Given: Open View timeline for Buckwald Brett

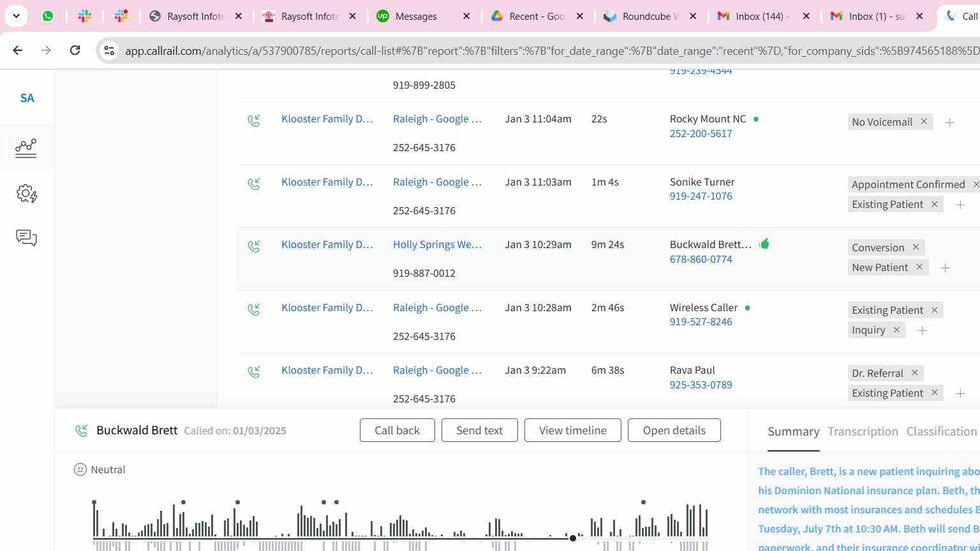Looking at the screenshot, I should pos(572,430).
